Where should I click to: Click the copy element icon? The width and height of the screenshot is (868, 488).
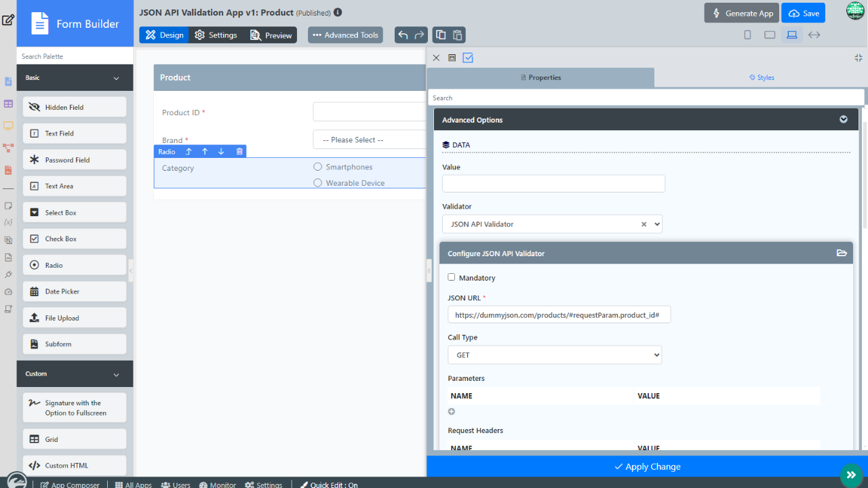(441, 35)
